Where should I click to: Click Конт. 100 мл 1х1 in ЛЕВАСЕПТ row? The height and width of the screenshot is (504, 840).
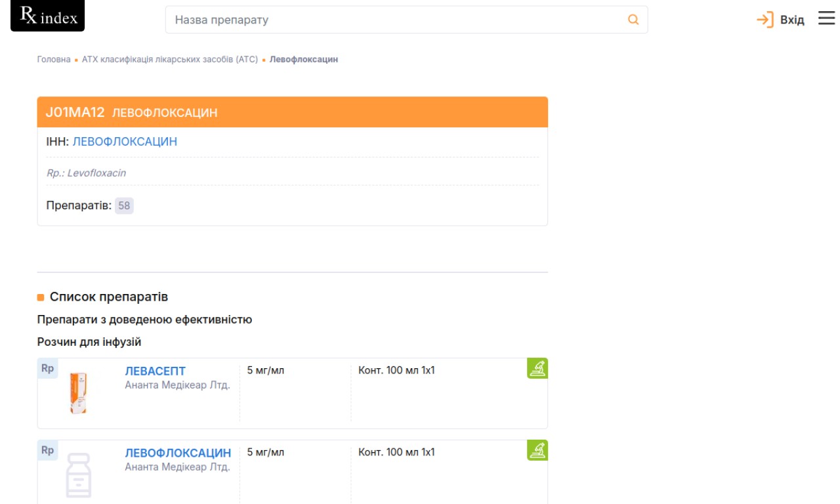tap(396, 370)
